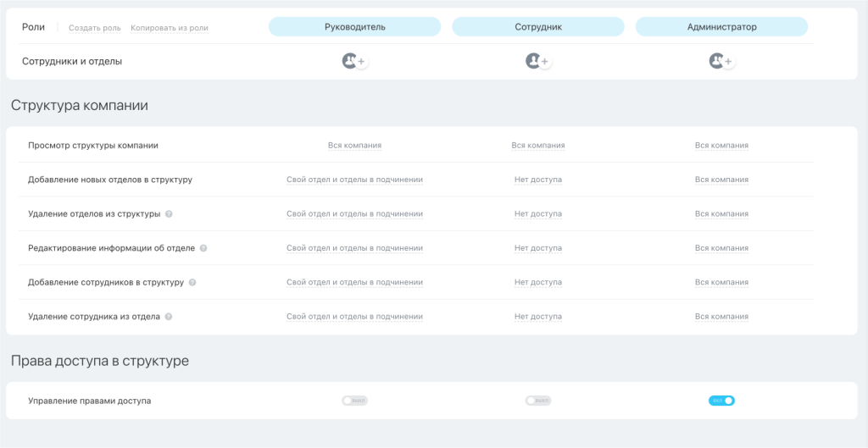Change Руководитель access for Удаление сотрудника из отдела

(354, 317)
